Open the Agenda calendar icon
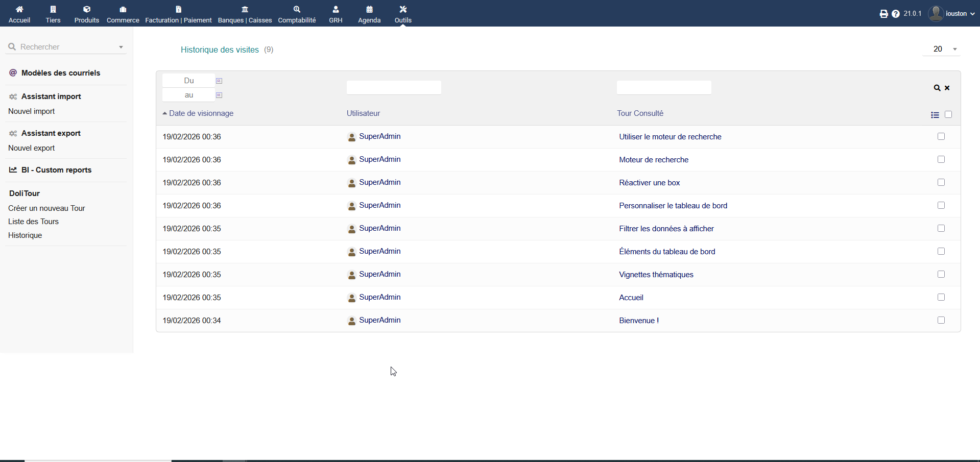 click(369, 9)
